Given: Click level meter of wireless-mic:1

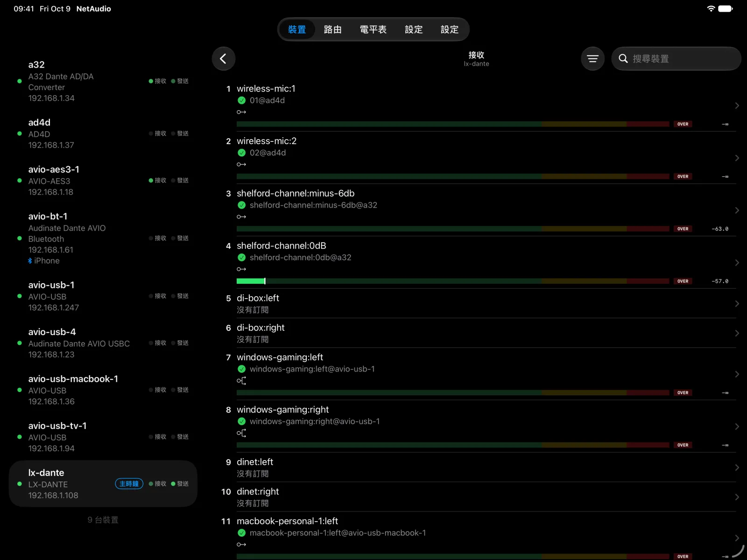Looking at the screenshot, I should coord(453,124).
